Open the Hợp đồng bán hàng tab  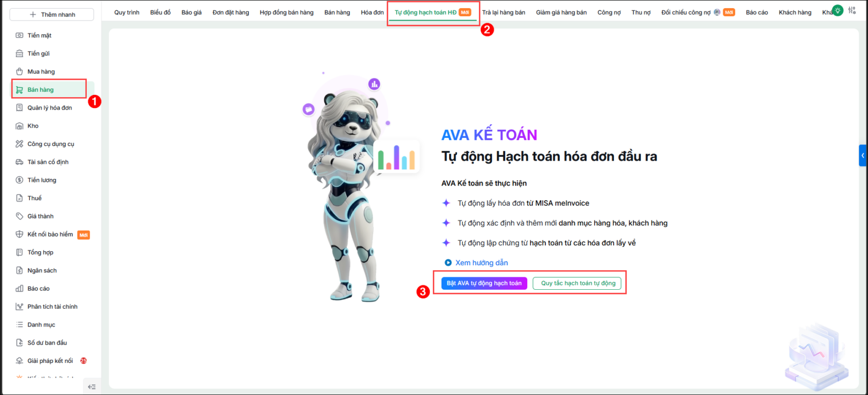coord(286,12)
